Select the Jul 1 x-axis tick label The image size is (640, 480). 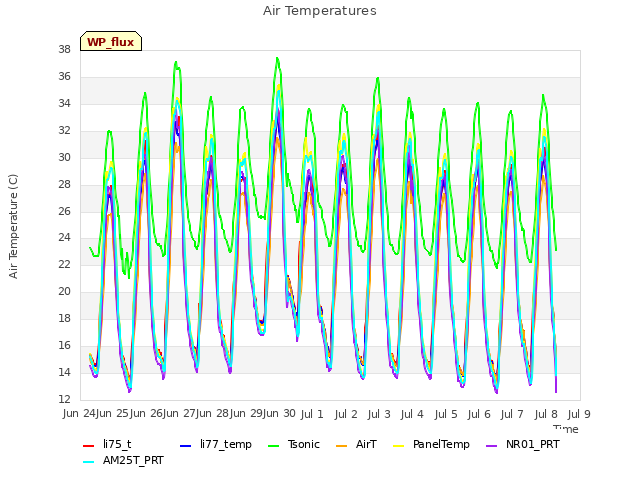coord(312,414)
